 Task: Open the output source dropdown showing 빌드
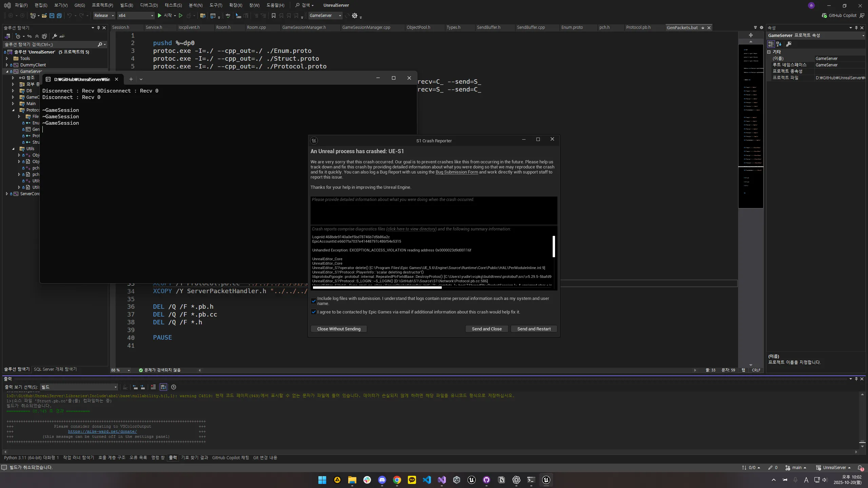tap(79, 387)
